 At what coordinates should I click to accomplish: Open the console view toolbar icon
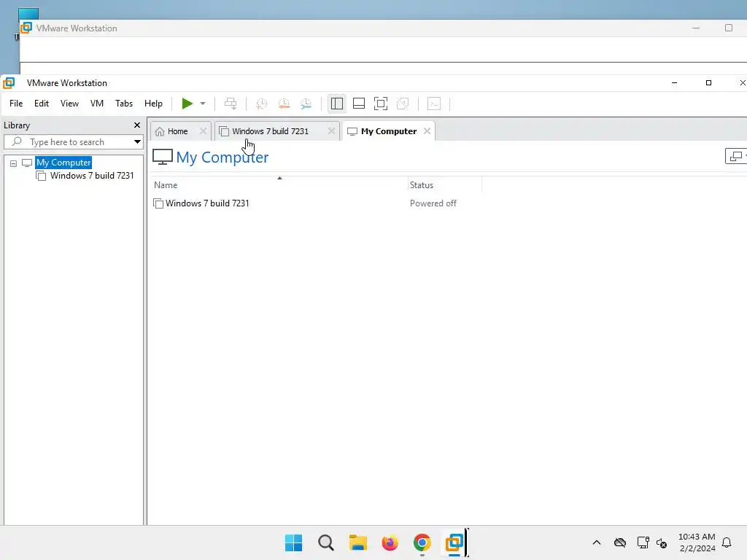[434, 104]
